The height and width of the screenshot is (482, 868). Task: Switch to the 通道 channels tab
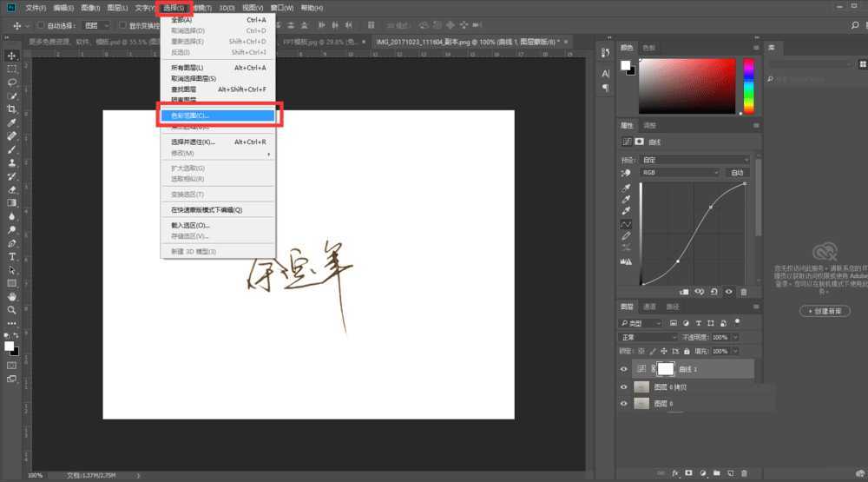(649, 307)
